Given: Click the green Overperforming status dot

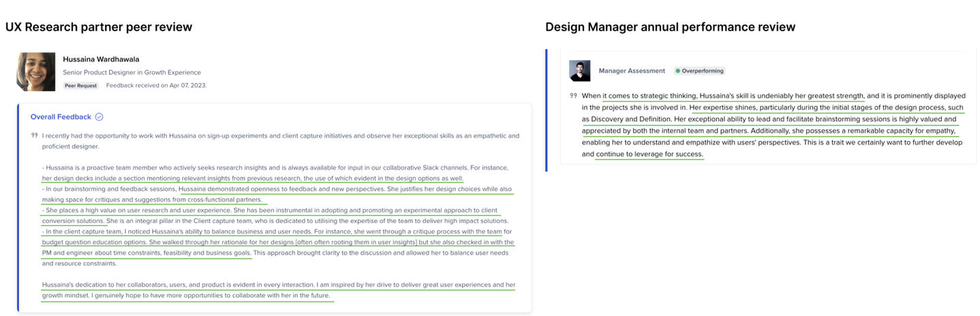Looking at the screenshot, I should pos(677,71).
